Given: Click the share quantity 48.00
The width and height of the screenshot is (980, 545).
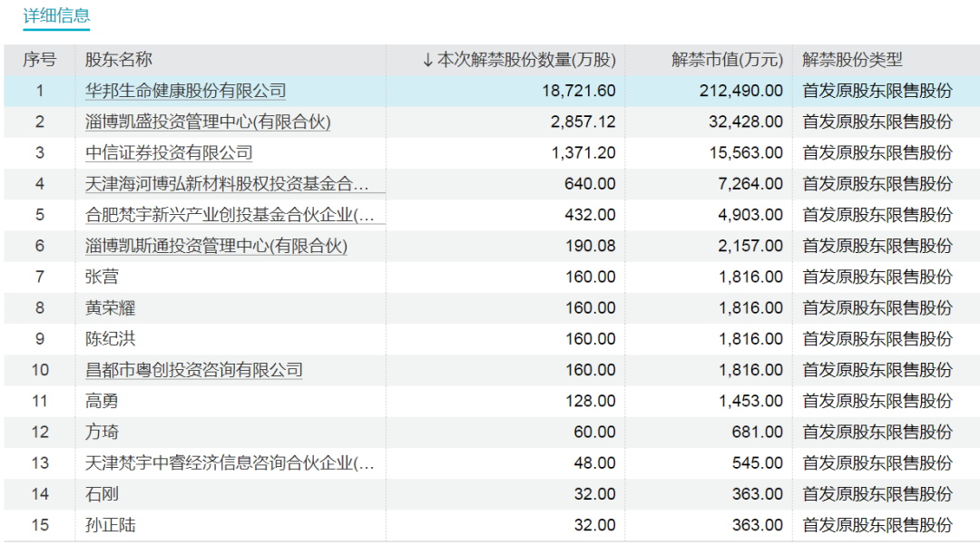Looking at the screenshot, I should click(x=595, y=463).
